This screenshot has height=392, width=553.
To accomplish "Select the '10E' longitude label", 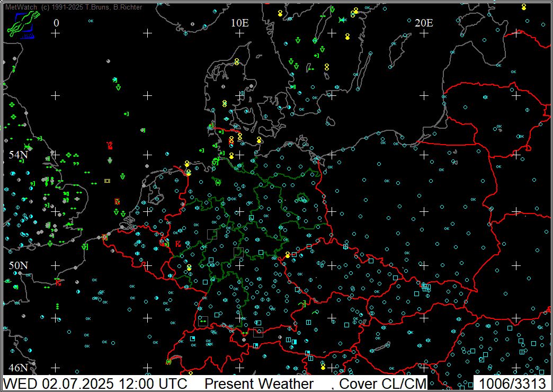I will coord(240,23).
